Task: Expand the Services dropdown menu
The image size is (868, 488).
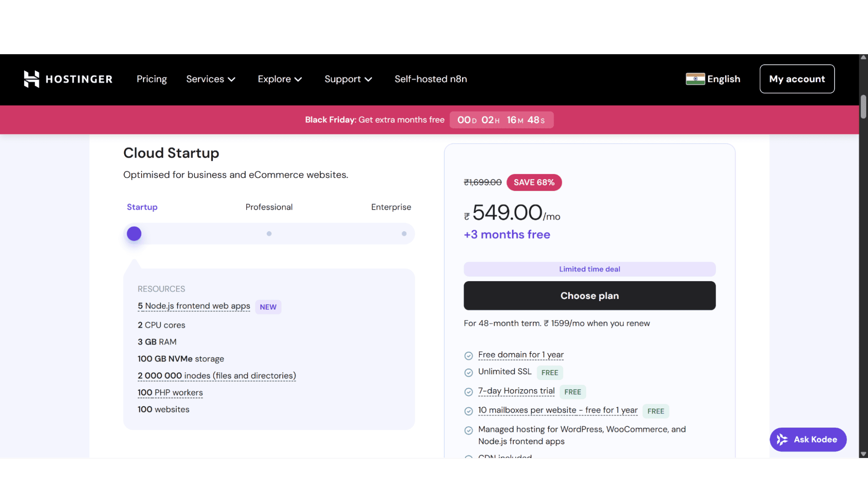Action: point(211,79)
